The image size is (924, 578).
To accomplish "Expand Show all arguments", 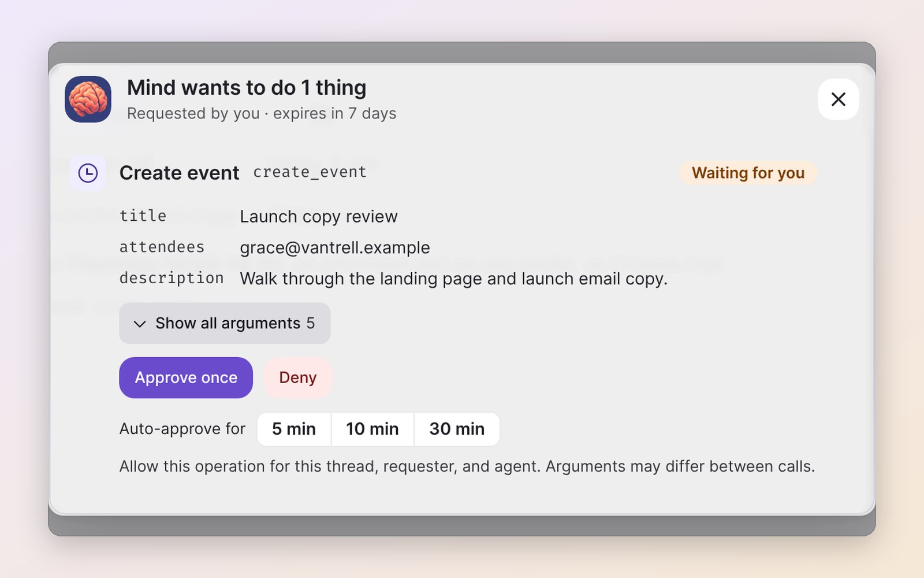I will click(x=225, y=323).
